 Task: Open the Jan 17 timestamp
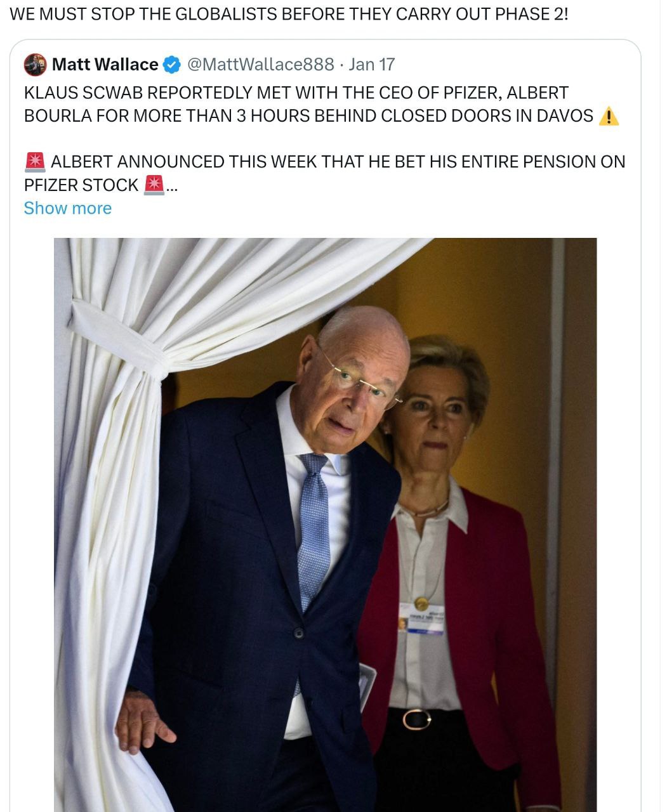pyautogui.click(x=372, y=65)
